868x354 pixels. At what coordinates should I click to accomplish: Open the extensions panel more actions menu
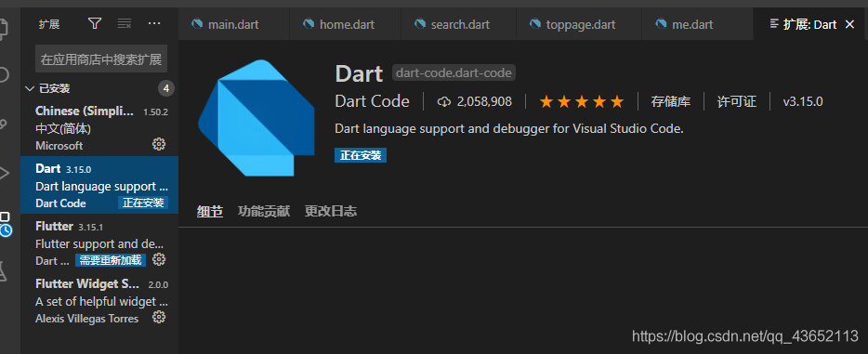tap(154, 23)
